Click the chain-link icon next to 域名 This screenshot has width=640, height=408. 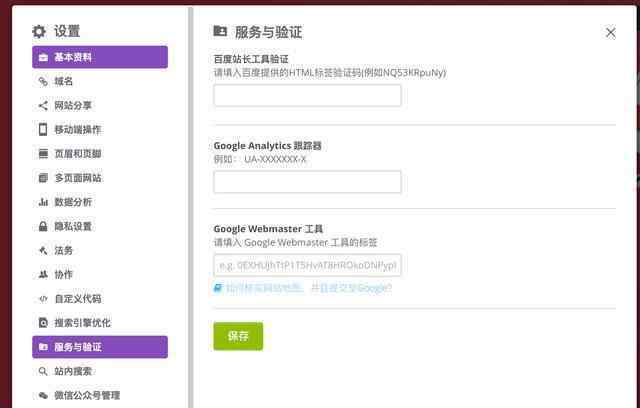pyautogui.click(x=43, y=82)
